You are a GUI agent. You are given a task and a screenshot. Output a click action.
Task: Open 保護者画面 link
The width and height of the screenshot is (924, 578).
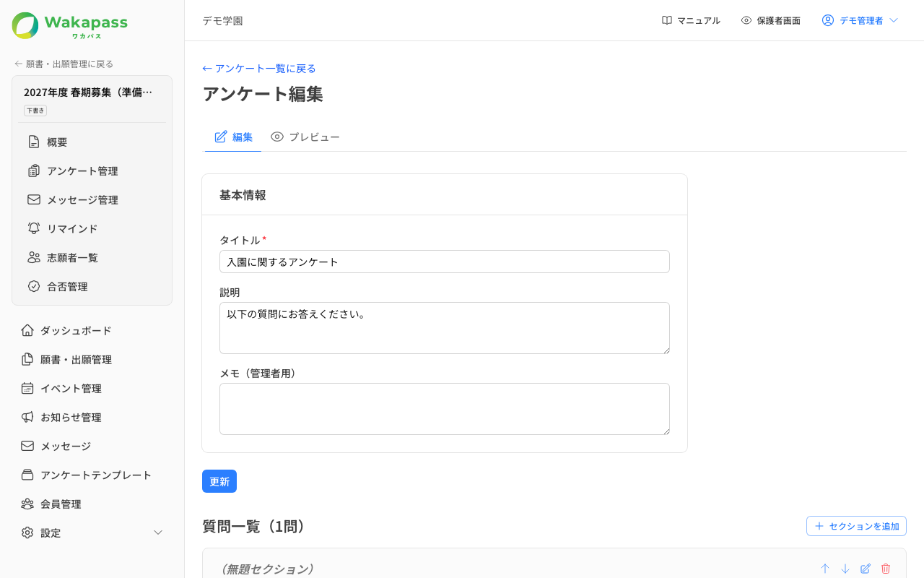click(771, 20)
